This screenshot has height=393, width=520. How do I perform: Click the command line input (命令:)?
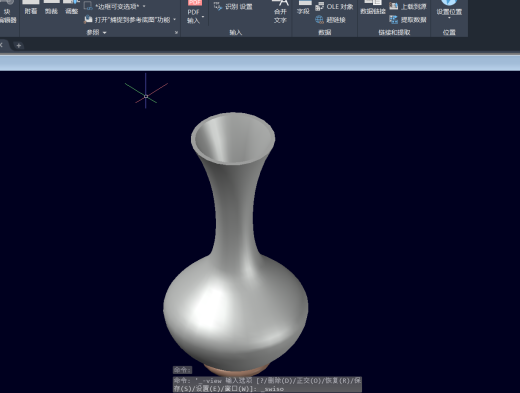(x=182, y=369)
